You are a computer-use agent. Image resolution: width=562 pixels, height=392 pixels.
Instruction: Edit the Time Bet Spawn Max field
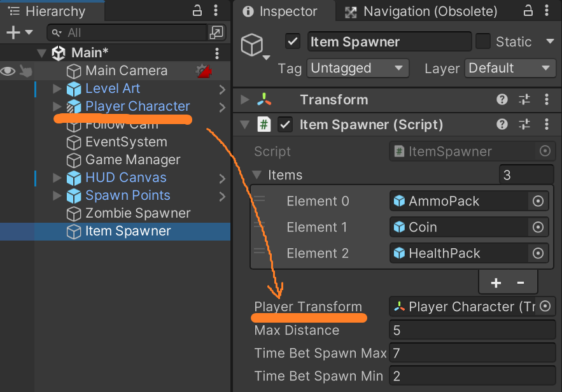pos(472,353)
